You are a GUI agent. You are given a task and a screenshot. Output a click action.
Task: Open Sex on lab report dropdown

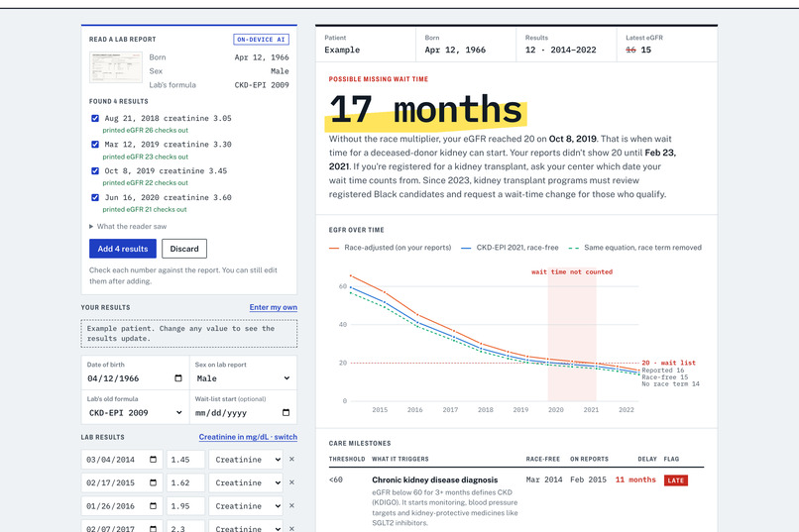click(243, 378)
